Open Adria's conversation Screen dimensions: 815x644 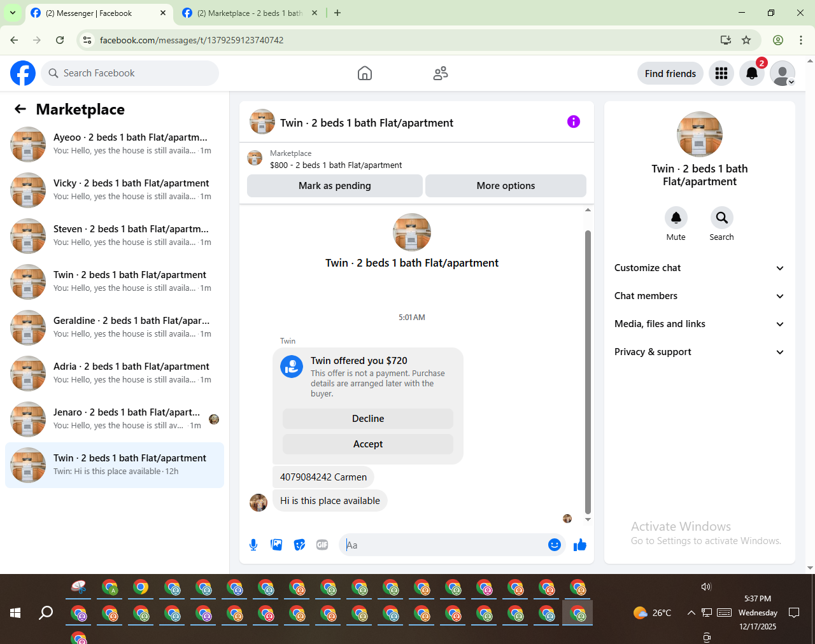pyautogui.click(x=115, y=374)
